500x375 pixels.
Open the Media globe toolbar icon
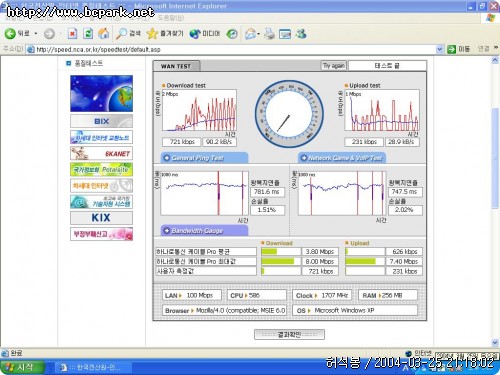[195, 34]
